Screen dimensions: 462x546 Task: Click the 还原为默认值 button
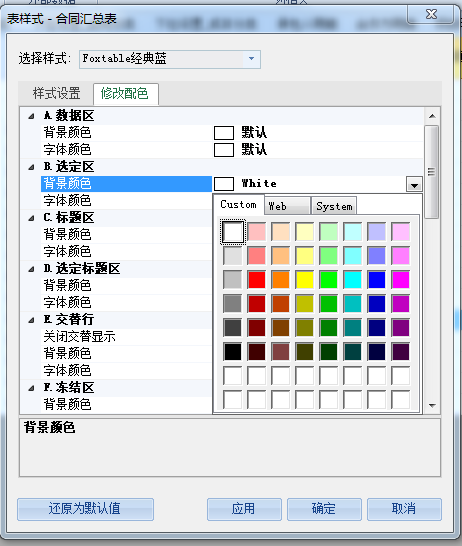tap(85, 509)
